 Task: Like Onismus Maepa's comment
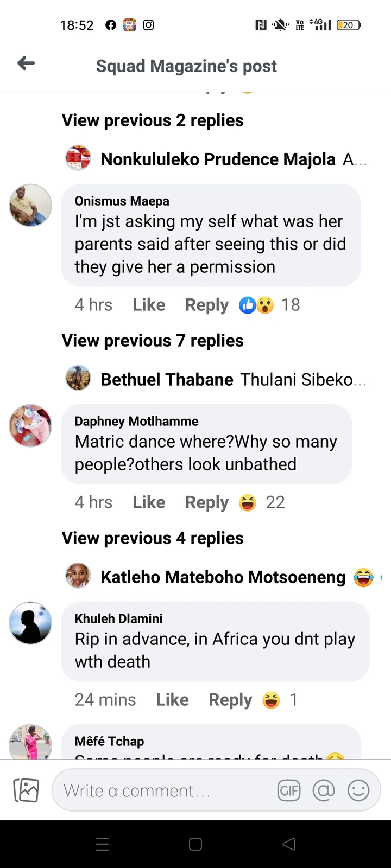tap(149, 305)
